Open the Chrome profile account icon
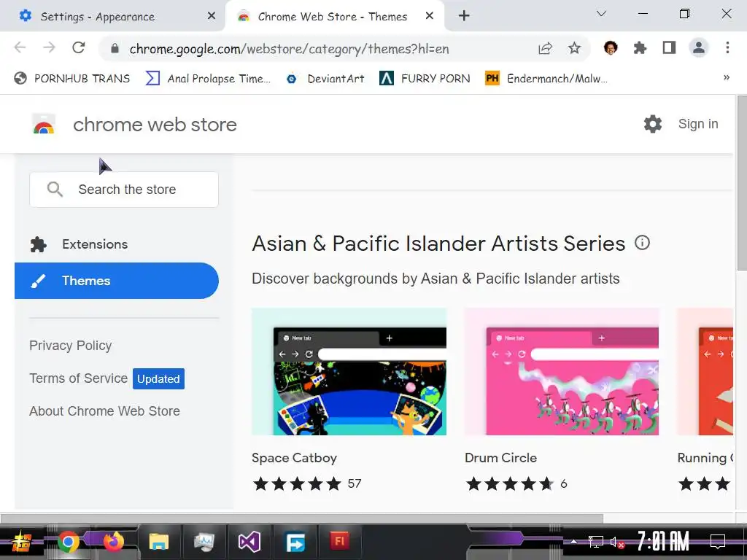Viewport: 747px width, 560px height. (x=699, y=47)
